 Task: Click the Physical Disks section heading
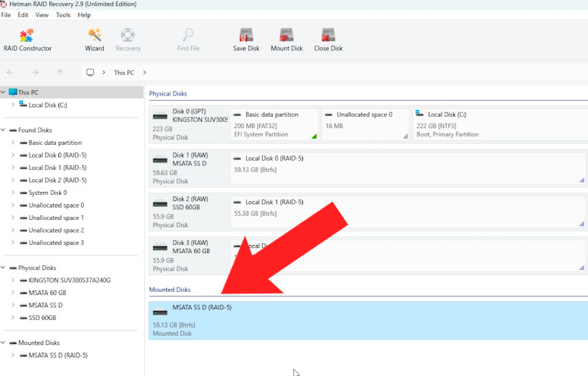(x=168, y=94)
